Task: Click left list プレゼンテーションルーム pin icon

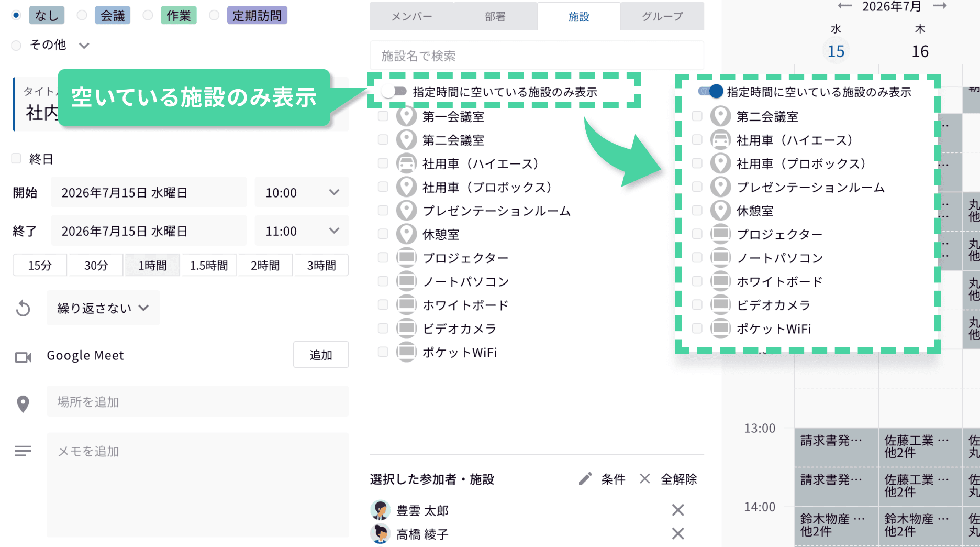Action: [x=406, y=211]
